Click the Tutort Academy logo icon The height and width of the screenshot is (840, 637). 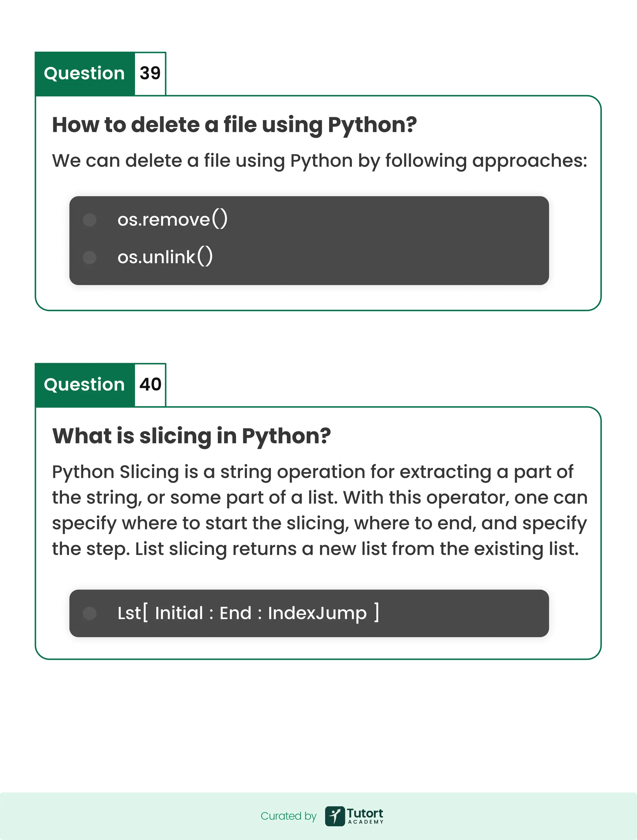tap(335, 816)
